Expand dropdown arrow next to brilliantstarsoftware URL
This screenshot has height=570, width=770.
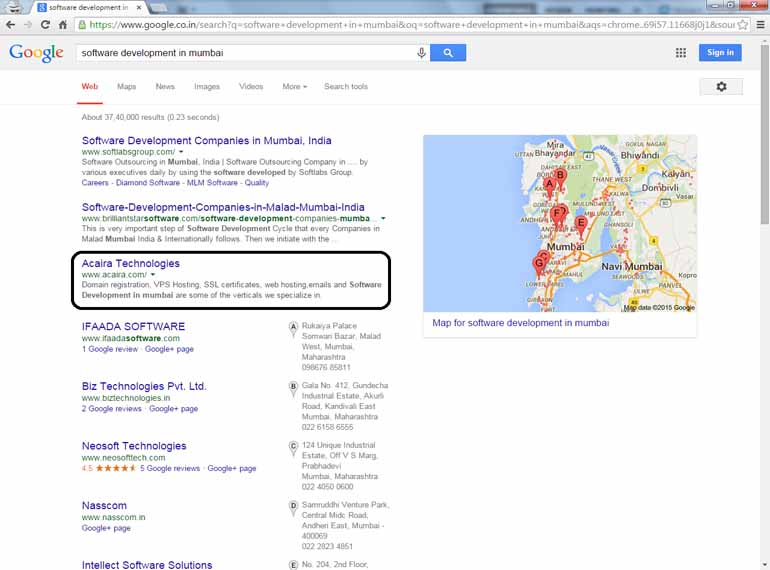(x=383, y=218)
